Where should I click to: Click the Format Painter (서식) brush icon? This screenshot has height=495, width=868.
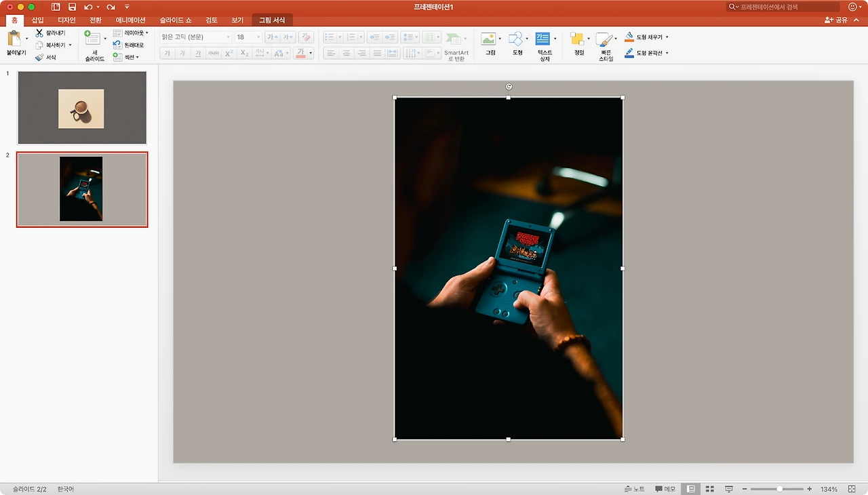[x=39, y=58]
